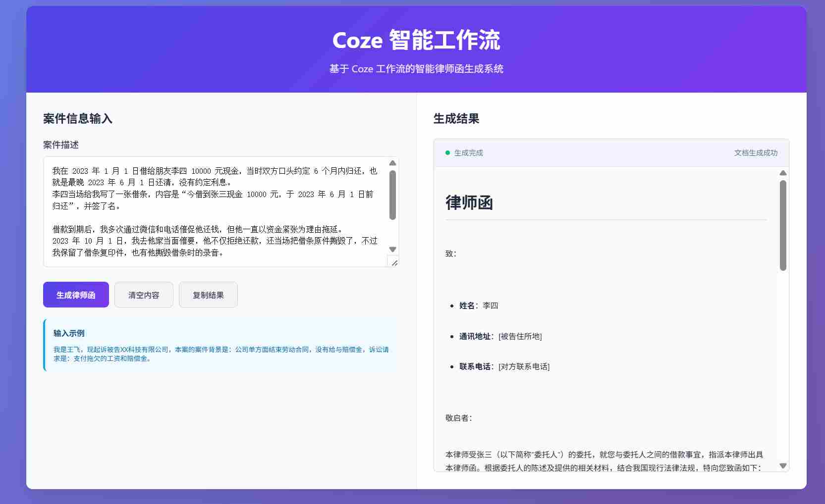Click the result panel scrollbar thumb
This screenshot has width=825, height=504.
coord(783,225)
